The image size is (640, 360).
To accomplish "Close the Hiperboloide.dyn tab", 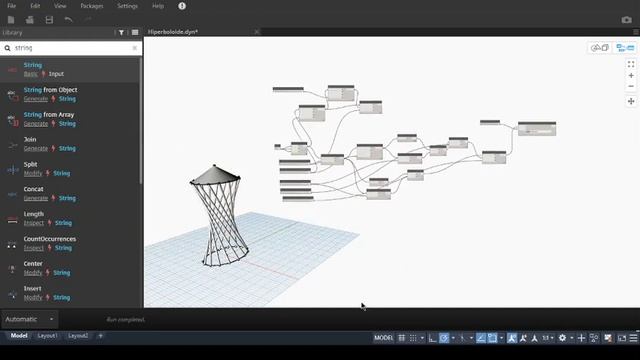I will point(257,32).
